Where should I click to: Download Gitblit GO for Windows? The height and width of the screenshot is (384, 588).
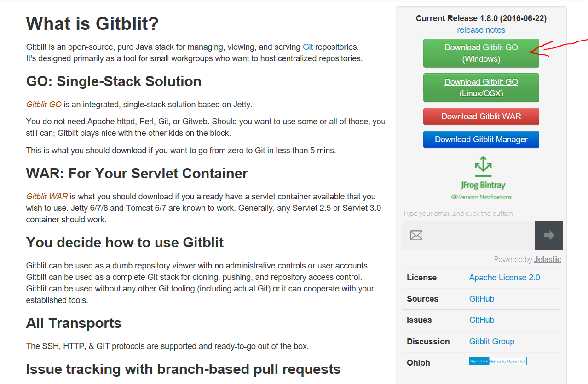[x=481, y=53]
